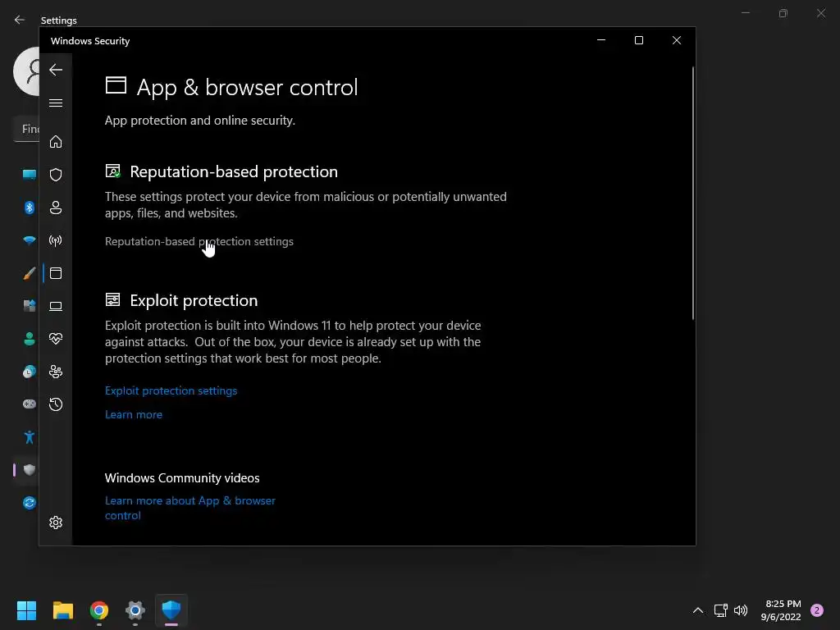This screenshot has height=630, width=840.
Task: Open Gaming controller icon in Settings sidebar
Action: pyautogui.click(x=30, y=404)
